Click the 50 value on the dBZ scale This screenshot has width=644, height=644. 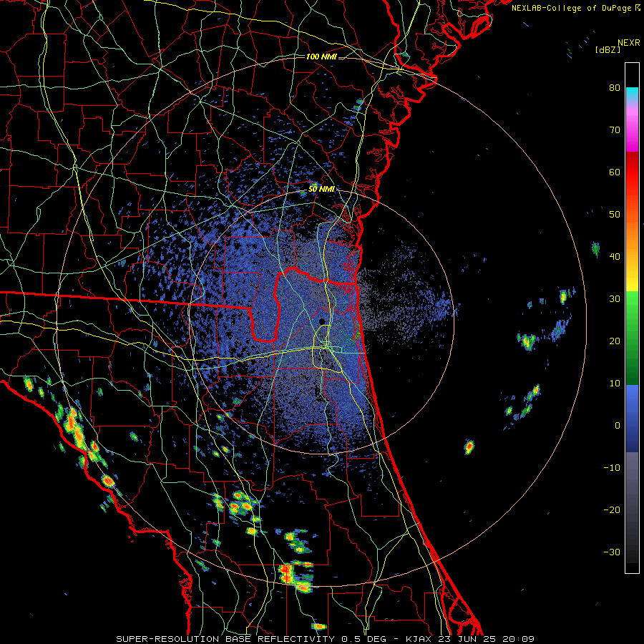click(x=615, y=215)
